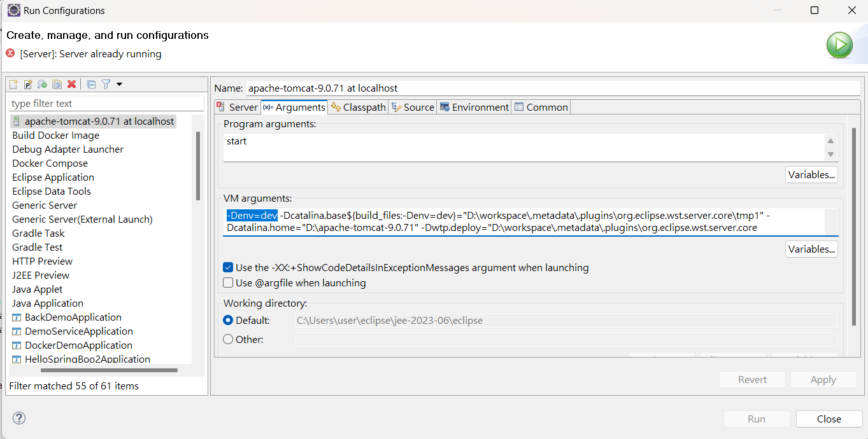Maximize the Run Configurations window
The image size is (868, 439).
coord(815,10)
